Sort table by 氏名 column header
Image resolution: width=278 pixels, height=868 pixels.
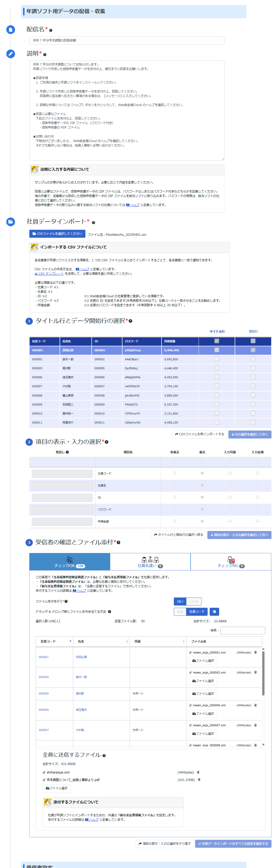(x=101, y=641)
